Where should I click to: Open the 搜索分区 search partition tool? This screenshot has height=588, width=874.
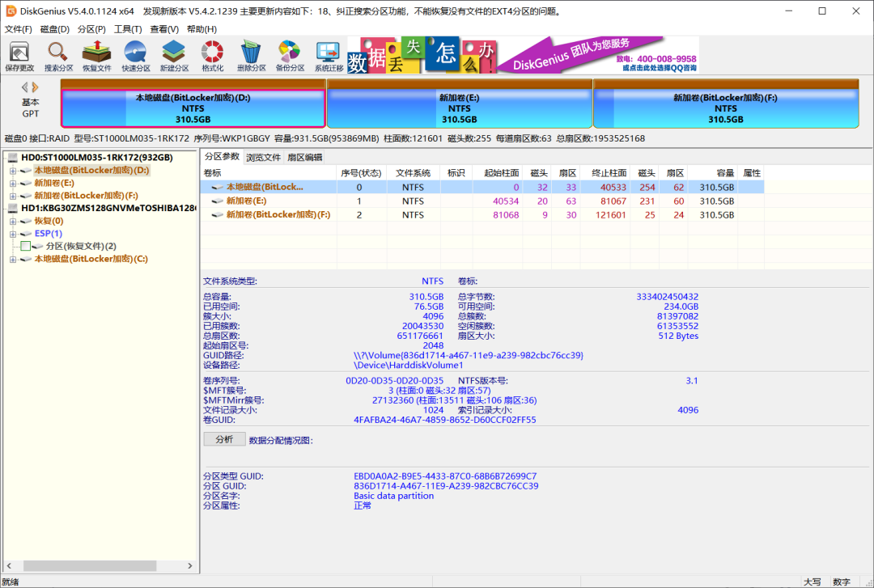click(x=58, y=57)
